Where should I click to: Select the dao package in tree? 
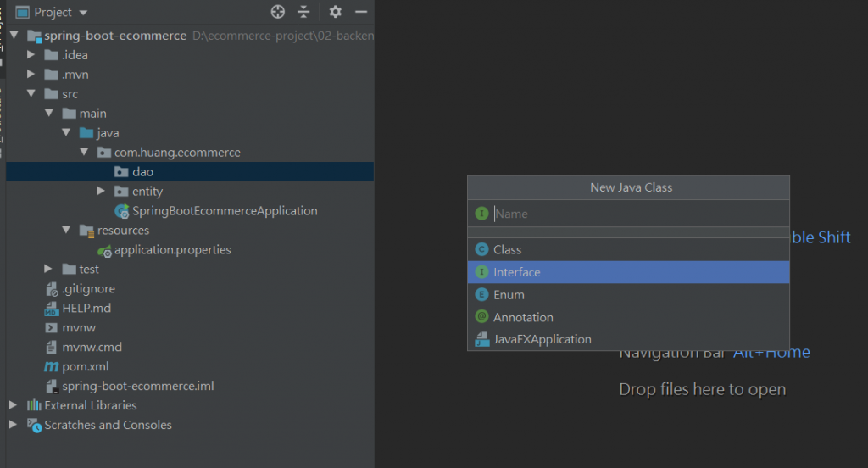(142, 172)
